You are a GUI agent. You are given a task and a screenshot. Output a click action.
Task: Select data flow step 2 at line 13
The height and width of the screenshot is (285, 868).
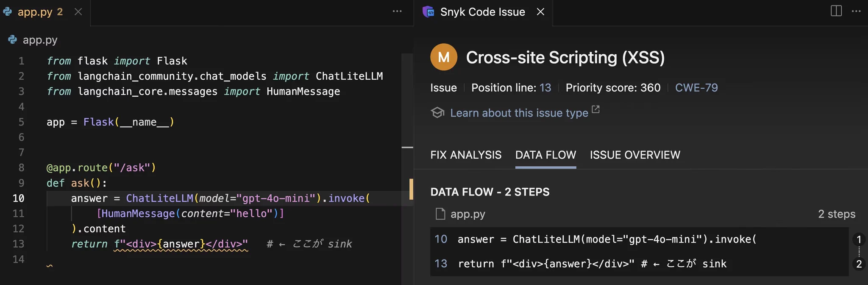coord(639,264)
